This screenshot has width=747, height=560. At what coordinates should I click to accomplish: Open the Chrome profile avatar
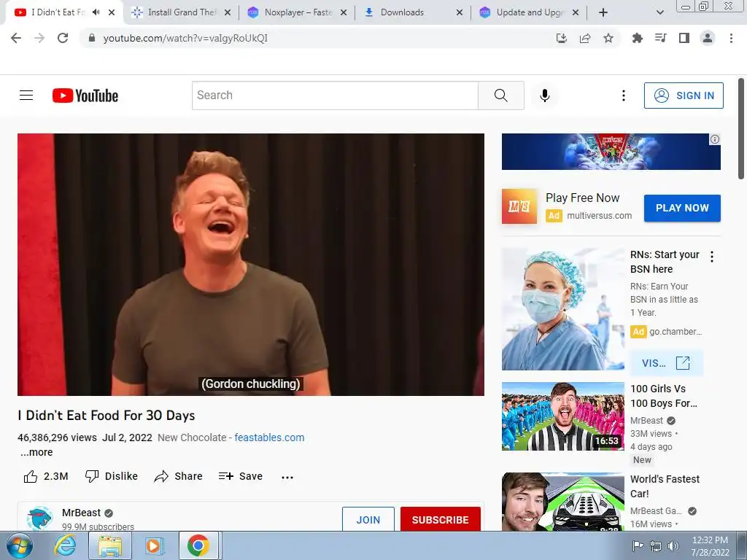click(708, 38)
